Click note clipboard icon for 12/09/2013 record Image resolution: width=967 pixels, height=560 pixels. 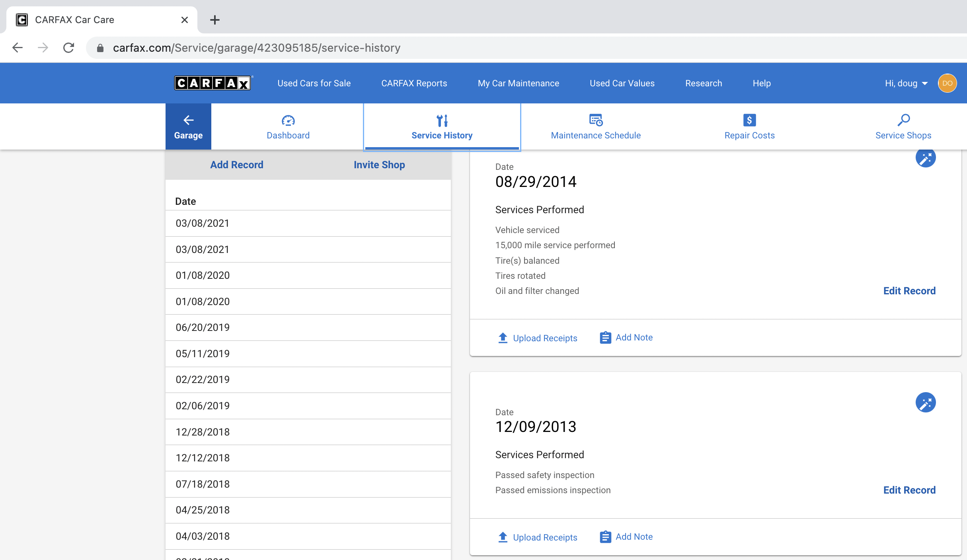point(605,537)
